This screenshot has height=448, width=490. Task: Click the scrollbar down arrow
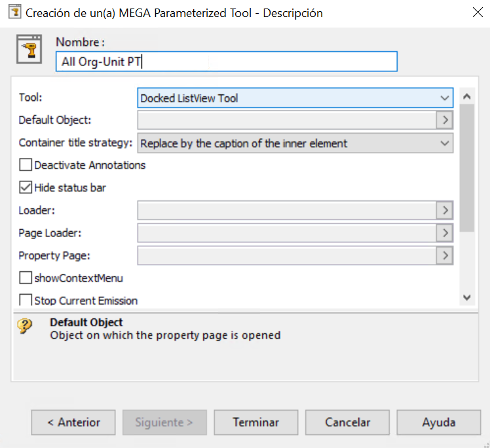point(467,297)
